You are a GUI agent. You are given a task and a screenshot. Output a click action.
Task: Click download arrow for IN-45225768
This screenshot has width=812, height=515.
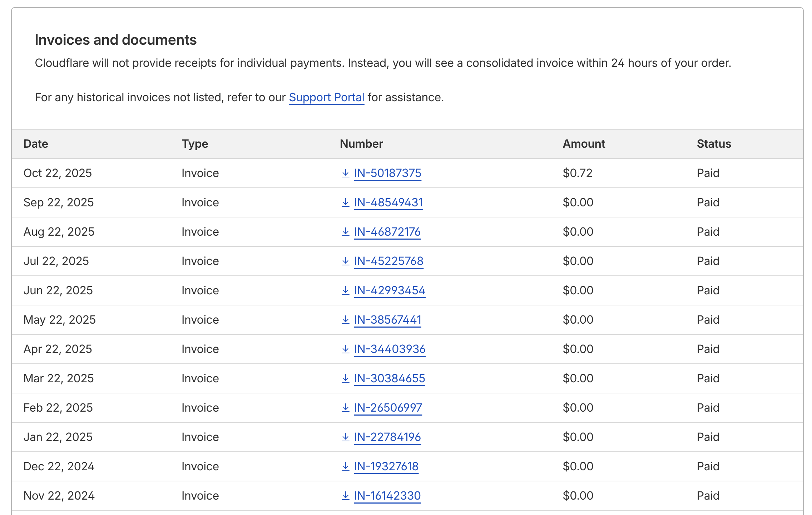click(x=345, y=261)
